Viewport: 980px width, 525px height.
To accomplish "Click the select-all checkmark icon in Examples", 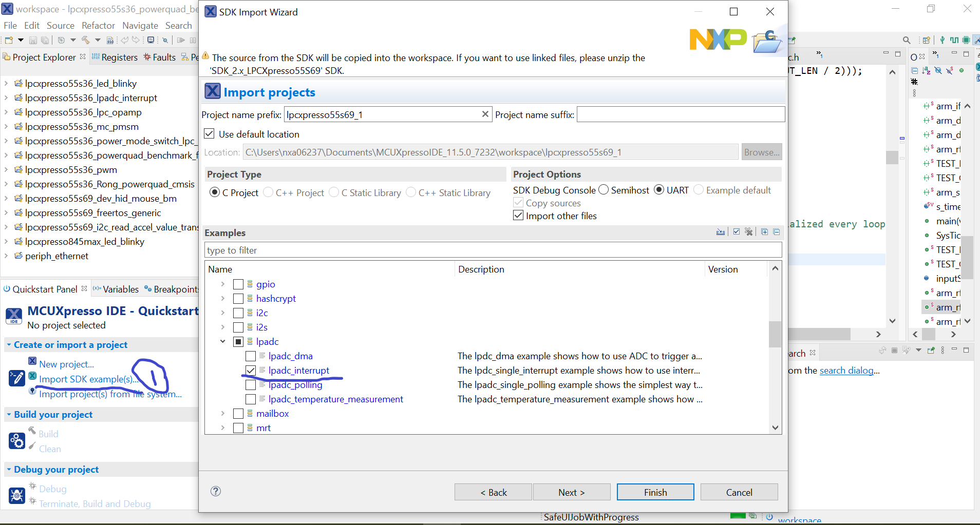I will click(x=737, y=232).
